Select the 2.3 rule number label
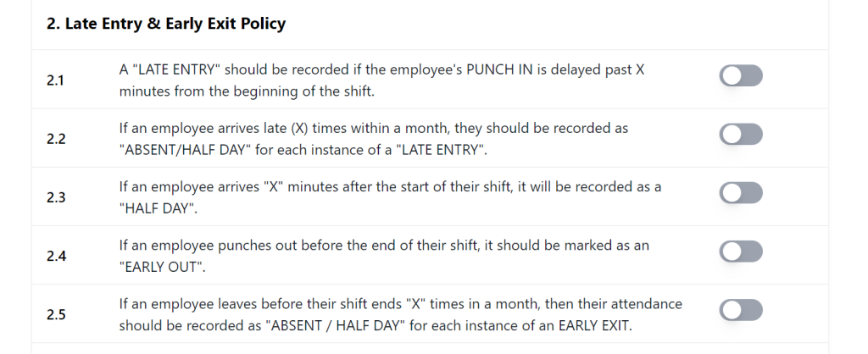Screen dimensions: 868x354 (56, 197)
